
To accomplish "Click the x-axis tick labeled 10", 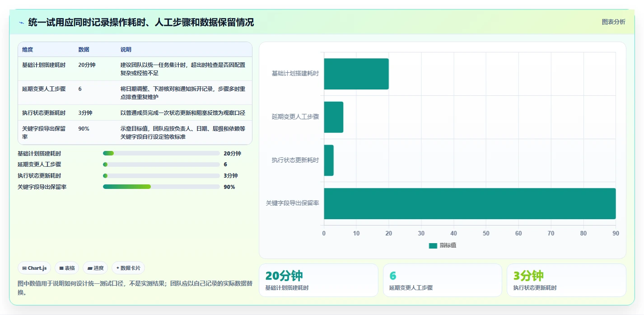I will click(356, 234).
